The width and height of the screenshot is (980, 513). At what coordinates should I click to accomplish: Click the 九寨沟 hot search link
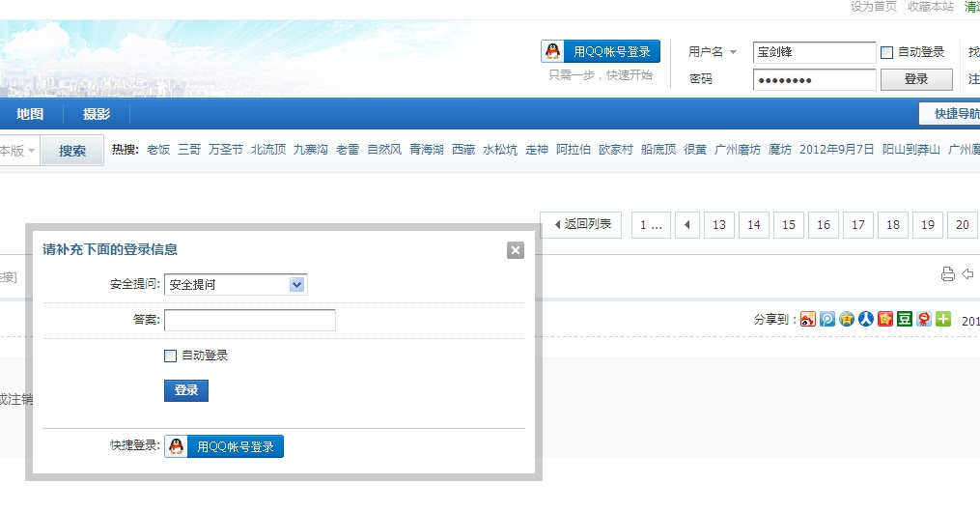311,150
